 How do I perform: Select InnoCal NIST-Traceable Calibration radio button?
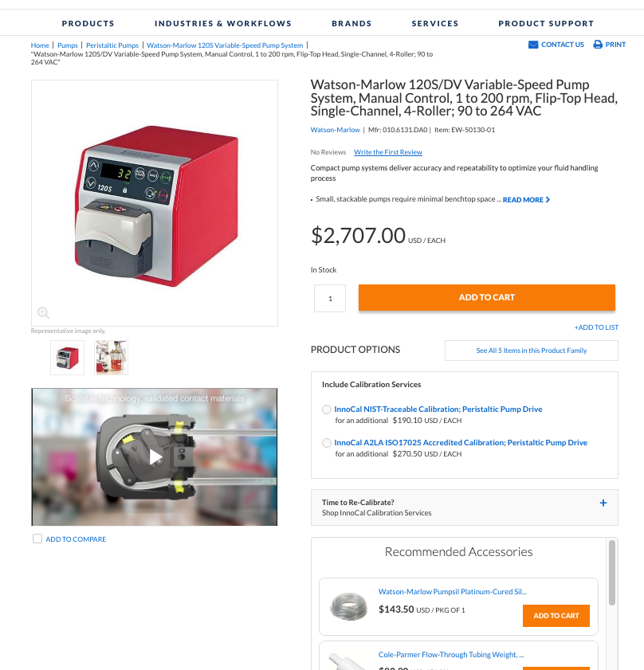click(x=327, y=409)
